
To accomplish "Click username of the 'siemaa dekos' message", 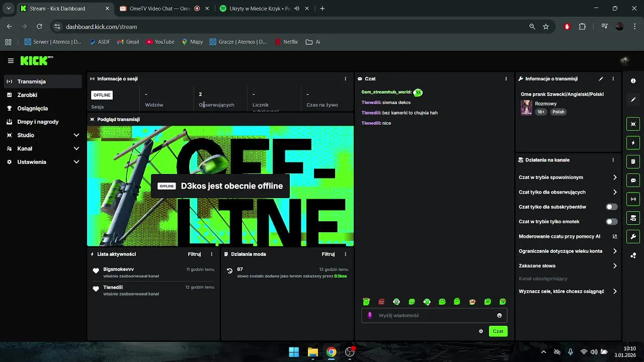I will tap(370, 103).
